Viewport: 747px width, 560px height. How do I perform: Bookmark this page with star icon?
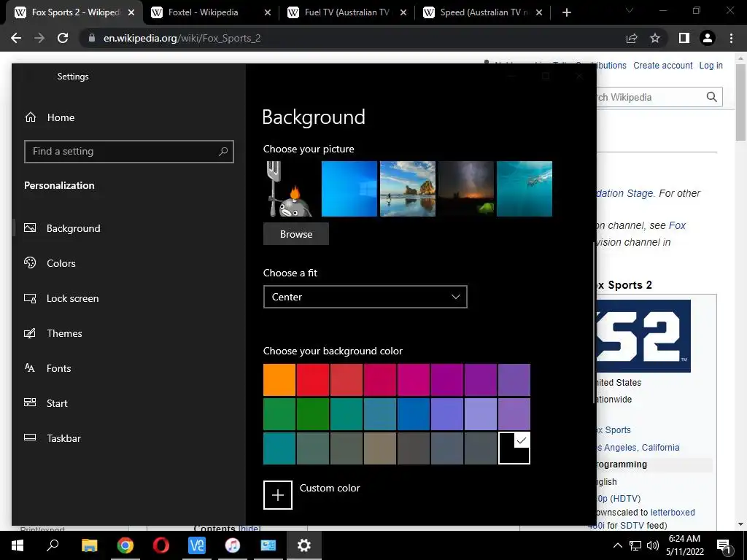655,38
